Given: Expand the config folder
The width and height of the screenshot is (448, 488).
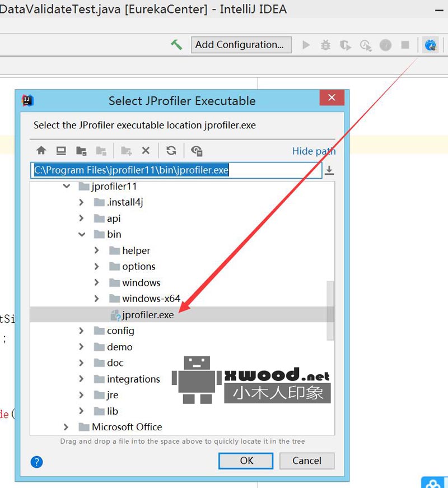Looking at the screenshot, I should pos(82,331).
